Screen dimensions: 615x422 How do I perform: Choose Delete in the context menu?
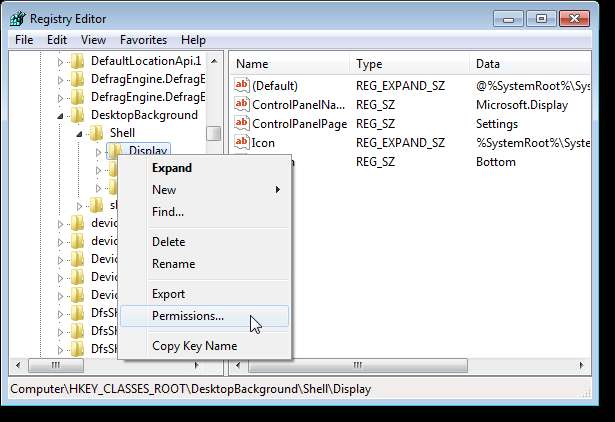pos(204,242)
